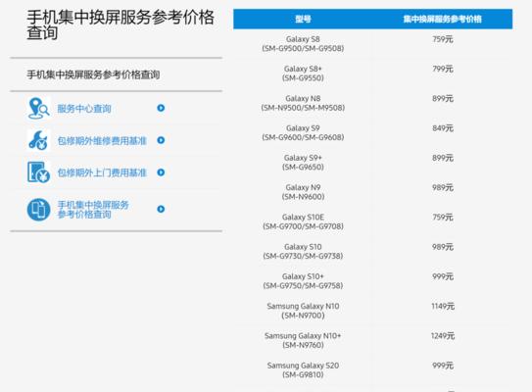Click the 849元 price for Galaxy S9
The width and height of the screenshot is (532, 392).
(443, 128)
